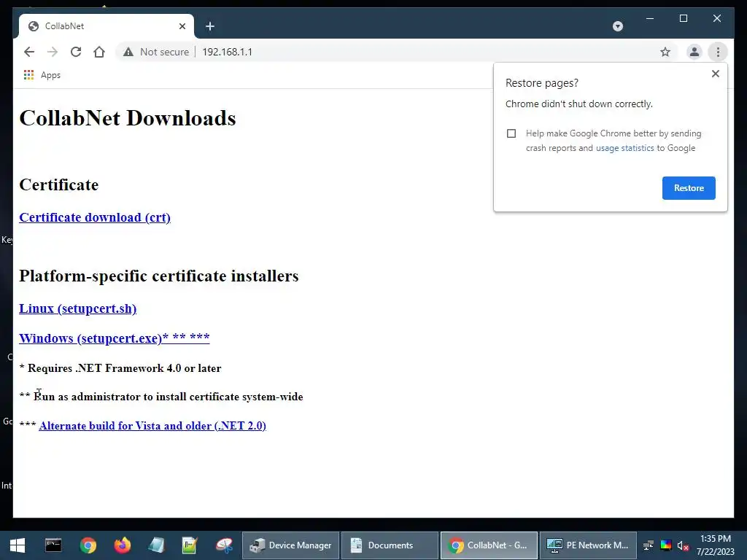747x560 pixels.
Task: Click the Not secure warning icon
Action: tap(128, 52)
